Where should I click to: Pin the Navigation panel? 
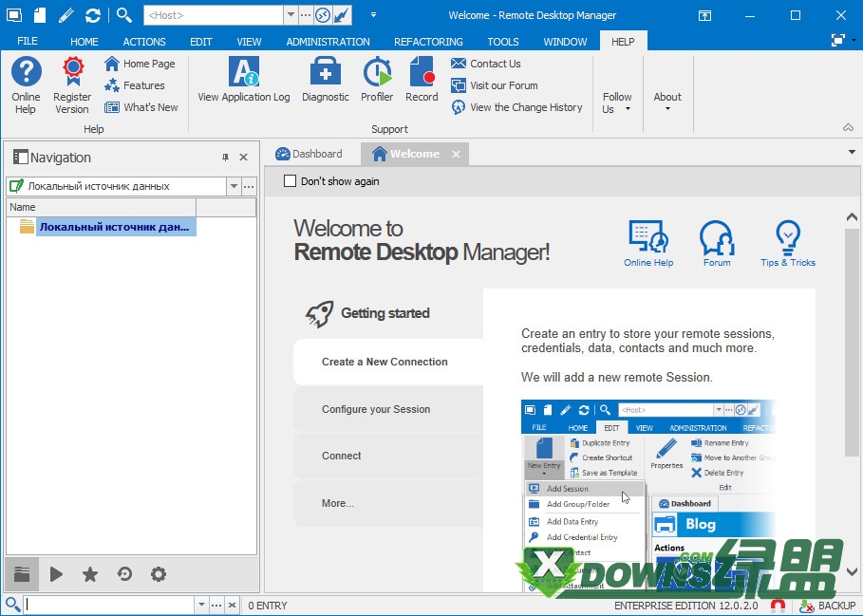[225, 158]
